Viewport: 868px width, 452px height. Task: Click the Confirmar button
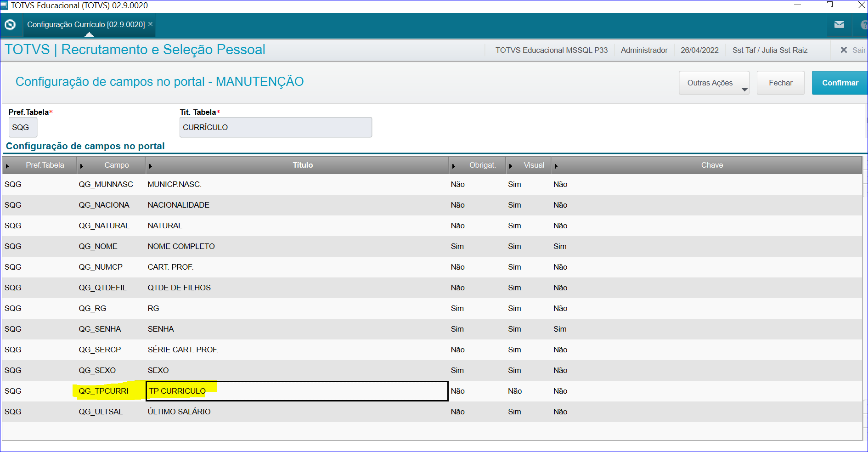[x=840, y=83]
